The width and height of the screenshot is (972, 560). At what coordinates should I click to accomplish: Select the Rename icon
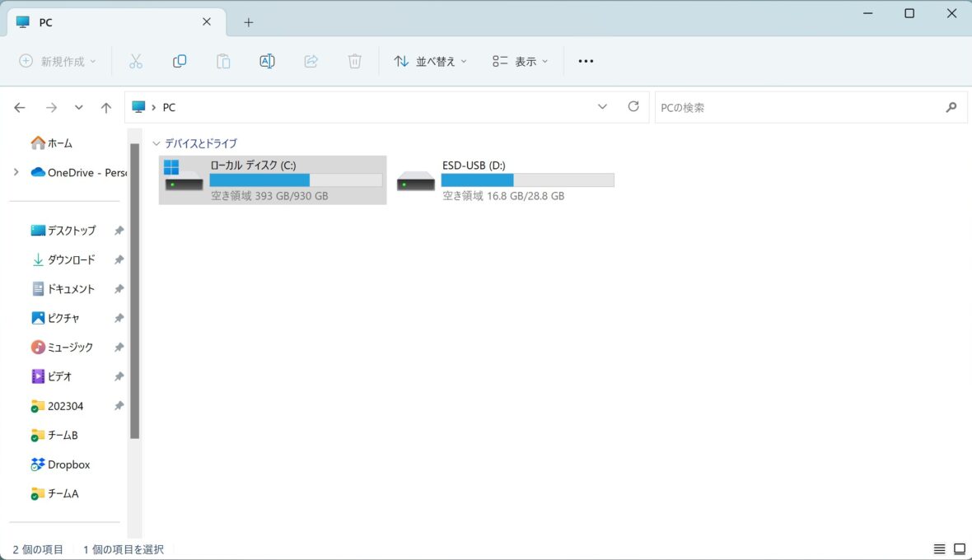point(267,60)
